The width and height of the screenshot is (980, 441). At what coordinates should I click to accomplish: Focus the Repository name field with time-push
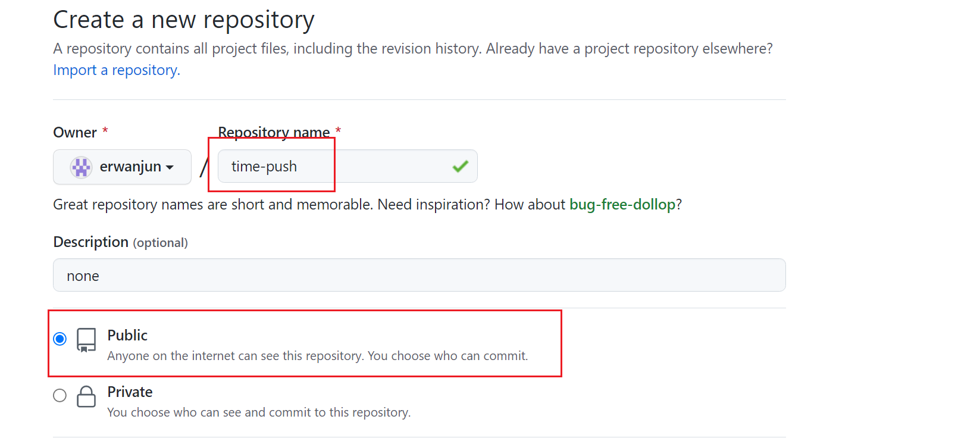347,166
